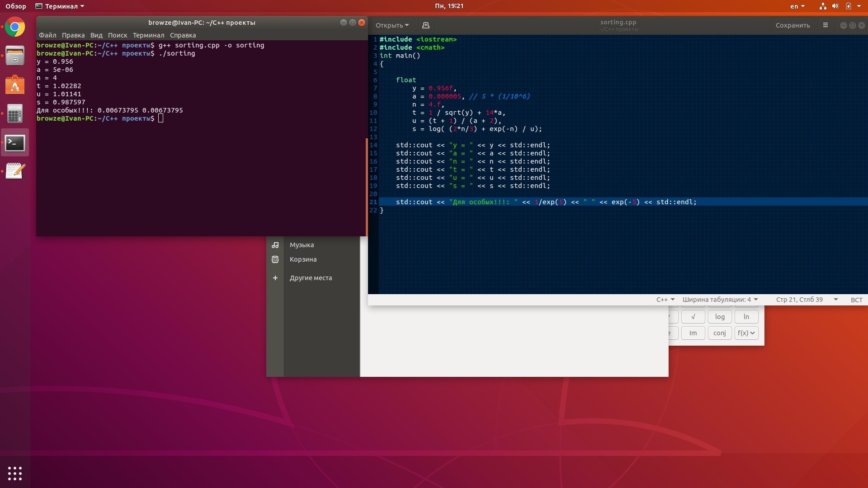Open terminal Справка menu

183,35
